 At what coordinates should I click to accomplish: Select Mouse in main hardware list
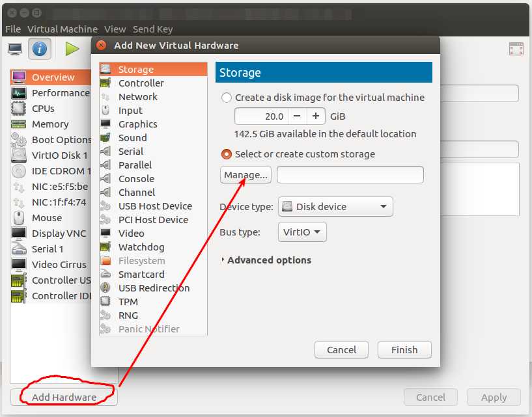(x=51, y=218)
